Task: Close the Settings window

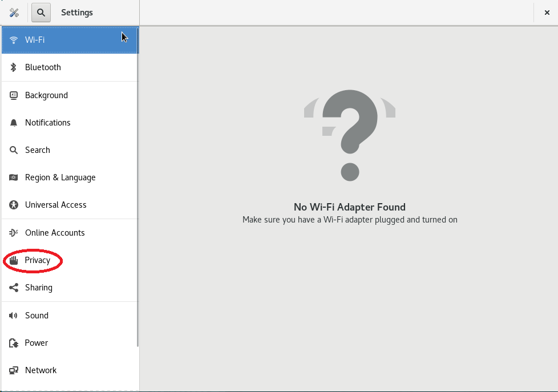Action: (547, 13)
